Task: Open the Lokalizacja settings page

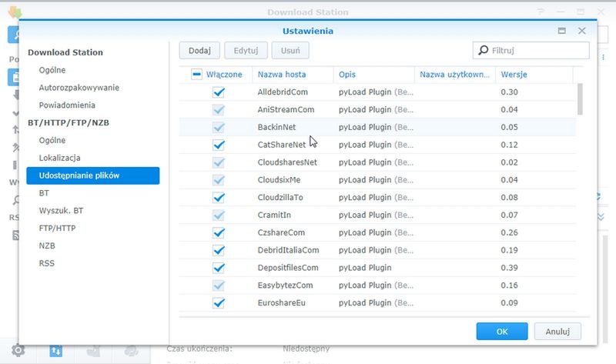Action: point(60,158)
